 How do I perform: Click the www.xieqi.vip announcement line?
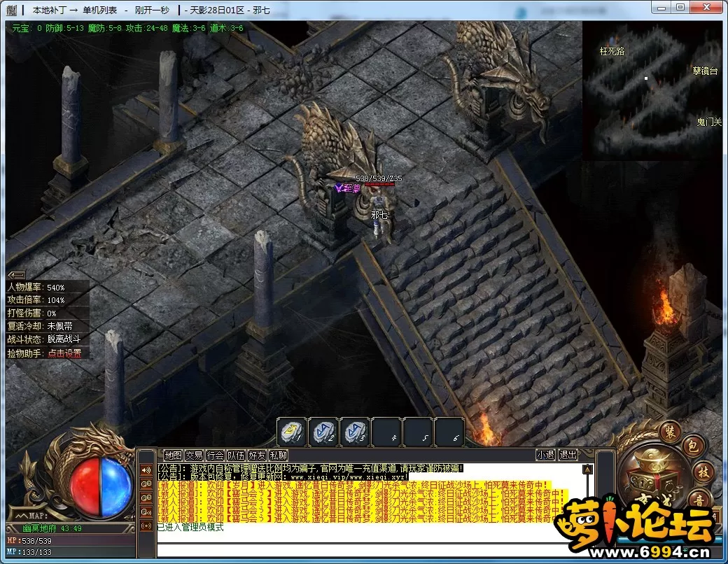283,477
